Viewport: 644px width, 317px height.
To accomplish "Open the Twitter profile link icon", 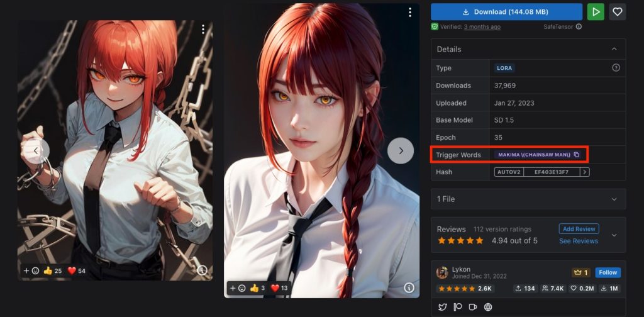I will (442, 307).
